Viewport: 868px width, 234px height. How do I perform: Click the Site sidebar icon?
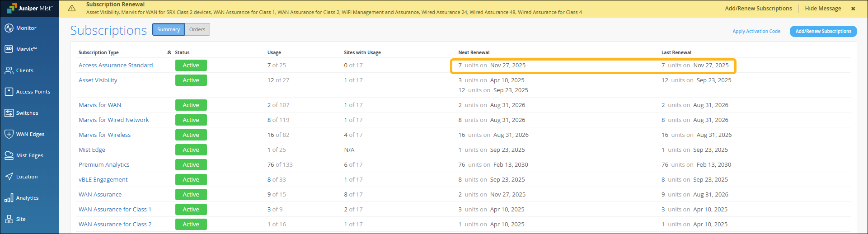tap(9, 219)
